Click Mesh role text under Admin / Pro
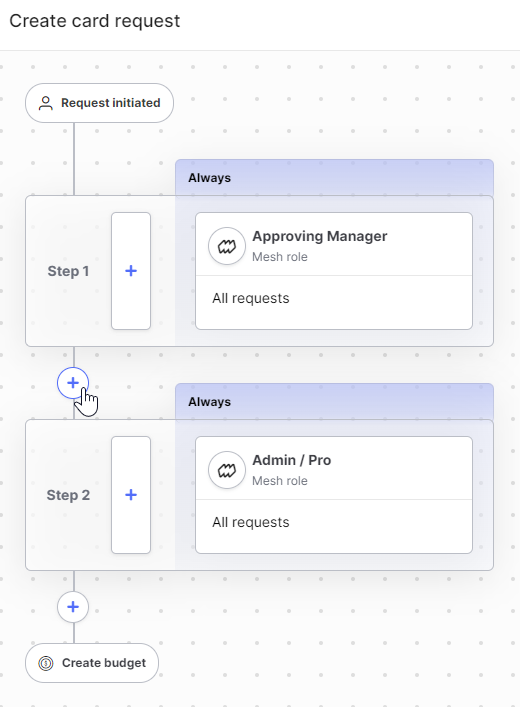Image resolution: width=520 pixels, height=707 pixels. pyautogui.click(x=280, y=481)
